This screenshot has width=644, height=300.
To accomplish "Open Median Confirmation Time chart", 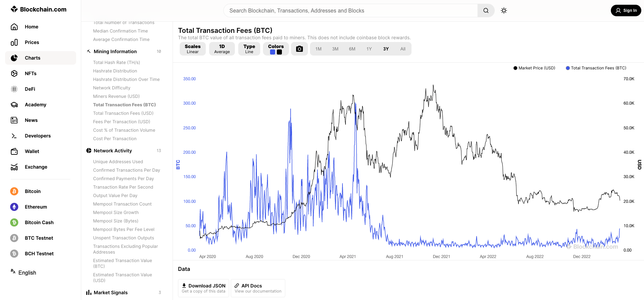I will tap(120, 31).
